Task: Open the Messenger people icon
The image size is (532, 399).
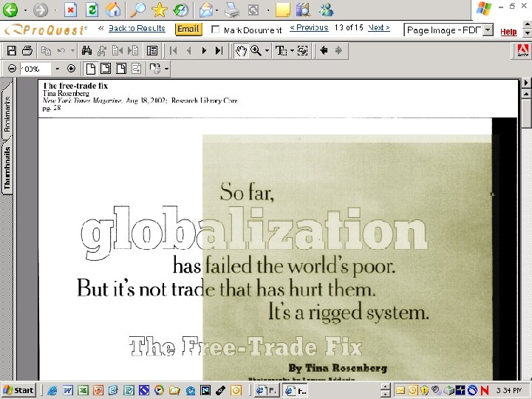Action: pos(326,10)
